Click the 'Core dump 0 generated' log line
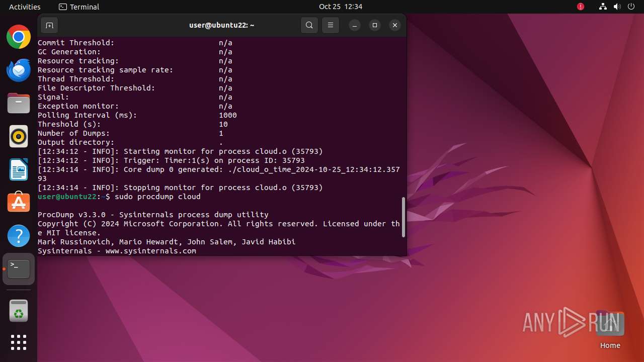The height and width of the screenshot is (362, 644). point(219,174)
